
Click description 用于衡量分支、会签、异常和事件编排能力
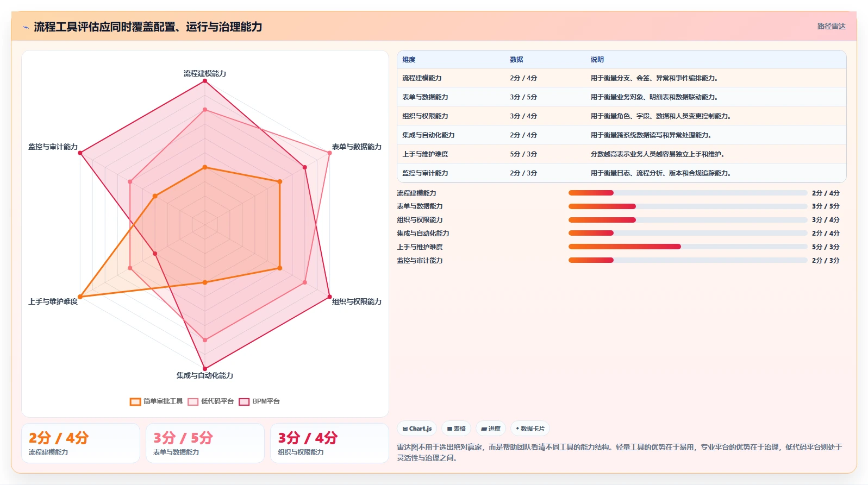click(x=655, y=78)
